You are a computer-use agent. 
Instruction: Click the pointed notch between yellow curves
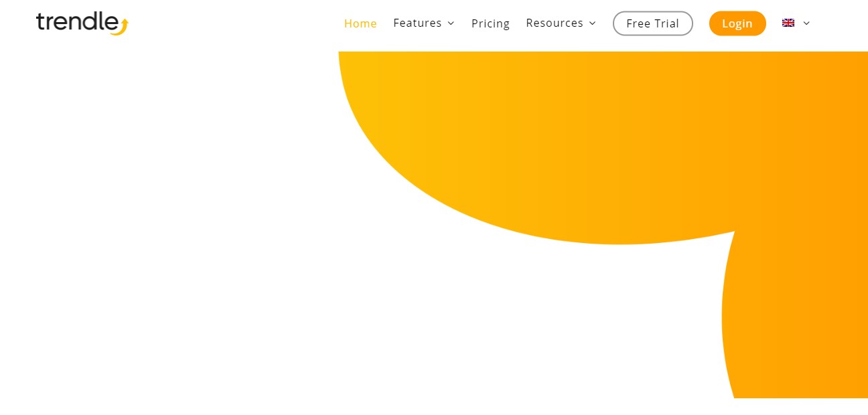coord(734,232)
